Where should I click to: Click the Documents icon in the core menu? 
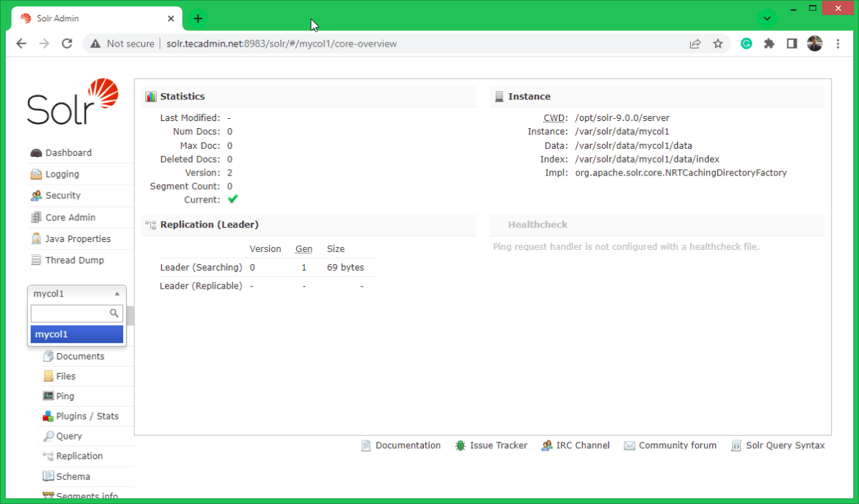[x=49, y=356]
